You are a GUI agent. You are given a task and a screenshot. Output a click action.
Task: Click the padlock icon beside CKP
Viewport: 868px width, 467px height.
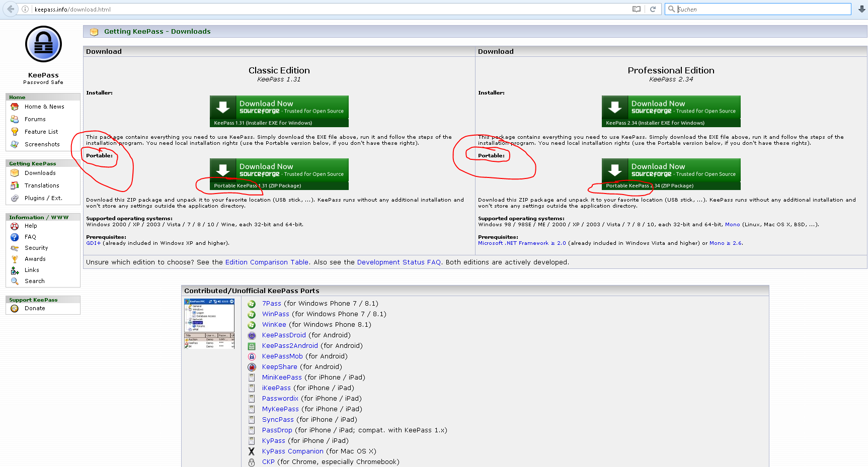(252, 462)
